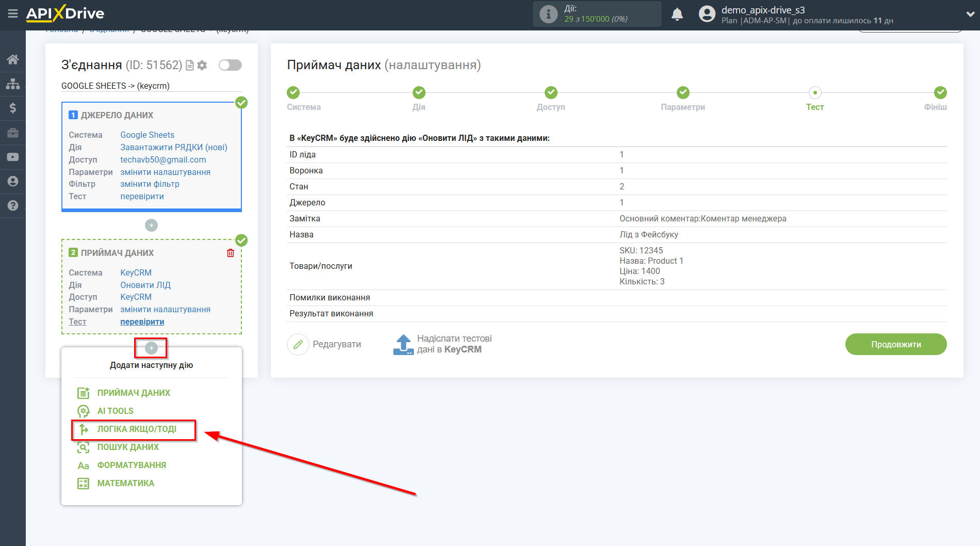Image resolution: width=980 pixels, height=546 pixels.
Task: Go to Фініш step
Action: (x=940, y=92)
